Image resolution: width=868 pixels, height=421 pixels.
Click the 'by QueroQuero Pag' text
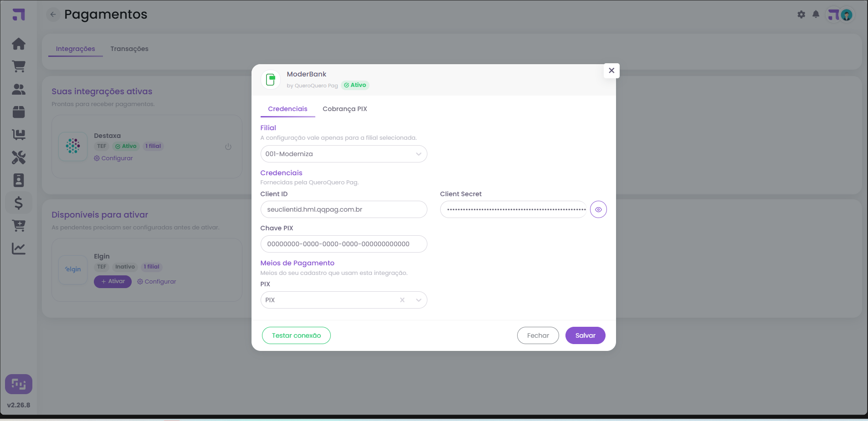pos(313,86)
